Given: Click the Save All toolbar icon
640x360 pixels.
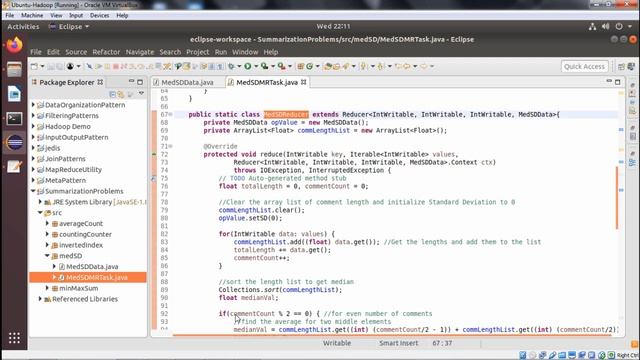Looking at the screenshot, I should [x=59, y=66].
